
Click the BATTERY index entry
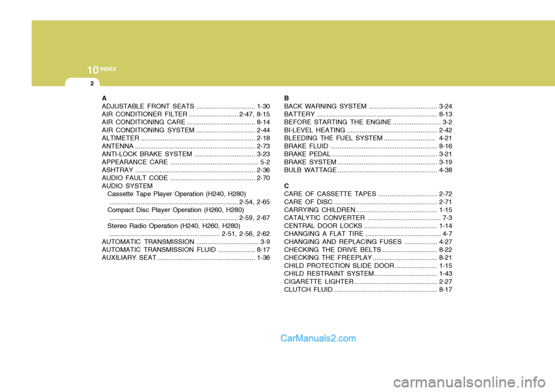point(368,114)
